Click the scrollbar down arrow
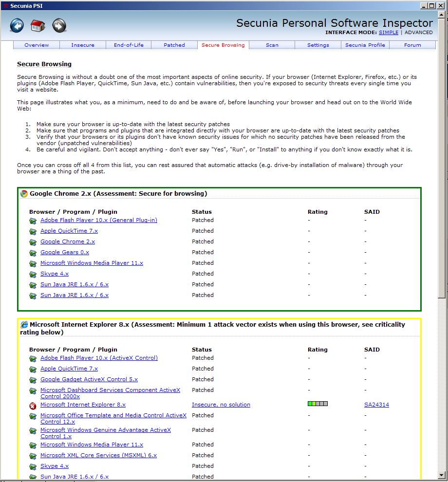The height and width of the screenshot is (482, 448). click(x=442, y=475)
